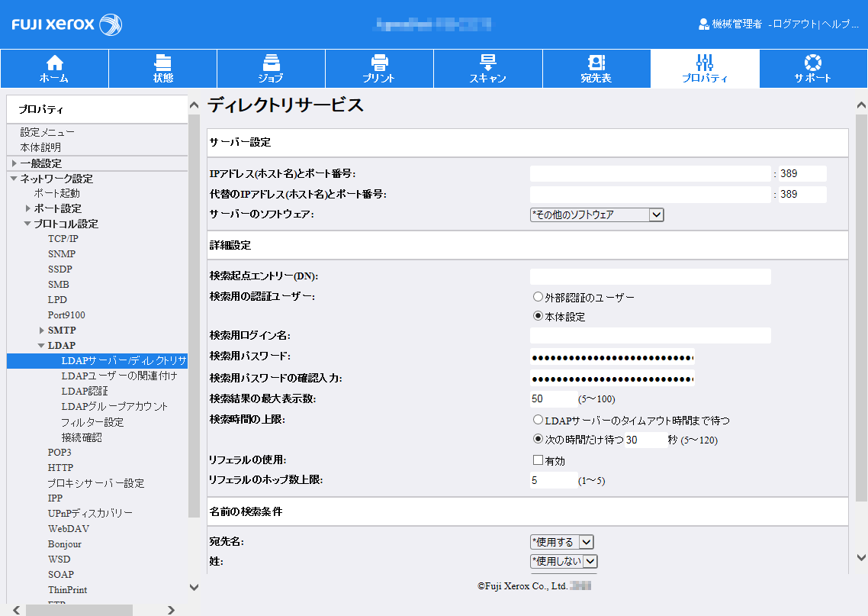Collapse LDAP tree node
The width and height of the screenshot is (868, 616).
pos(41,345)
